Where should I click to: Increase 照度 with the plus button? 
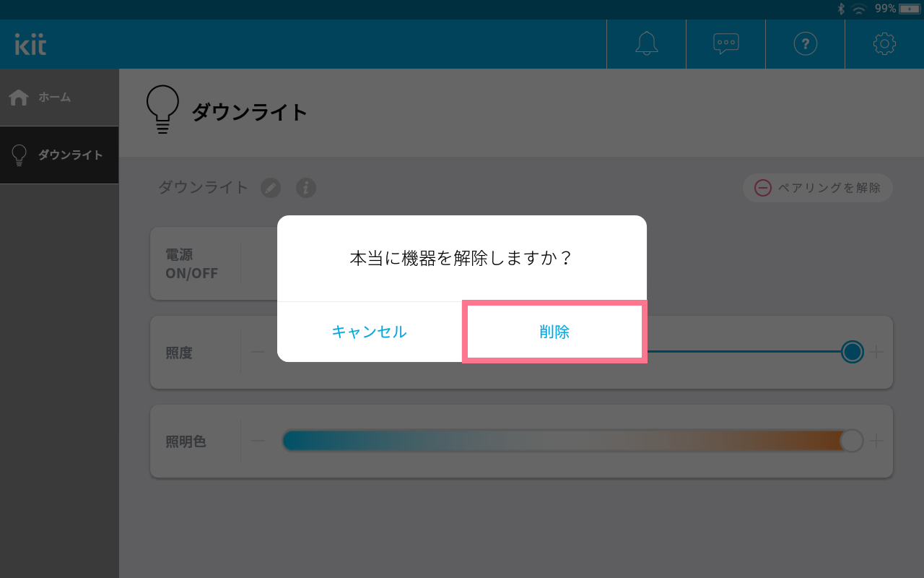876,352
